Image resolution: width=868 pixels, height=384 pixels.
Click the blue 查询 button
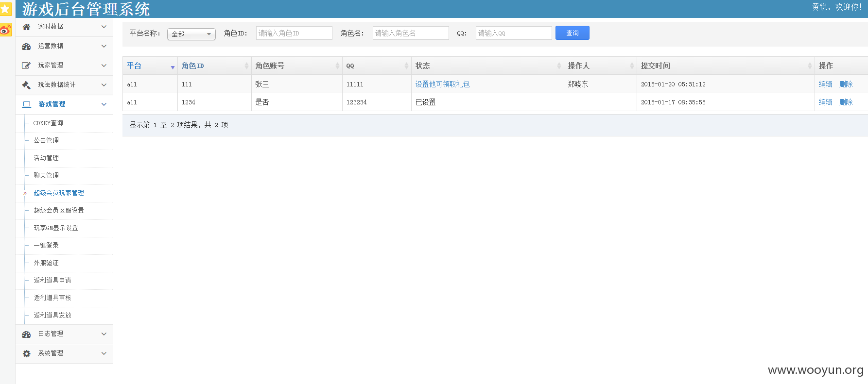pyautogui.click(x=573, y=33)
